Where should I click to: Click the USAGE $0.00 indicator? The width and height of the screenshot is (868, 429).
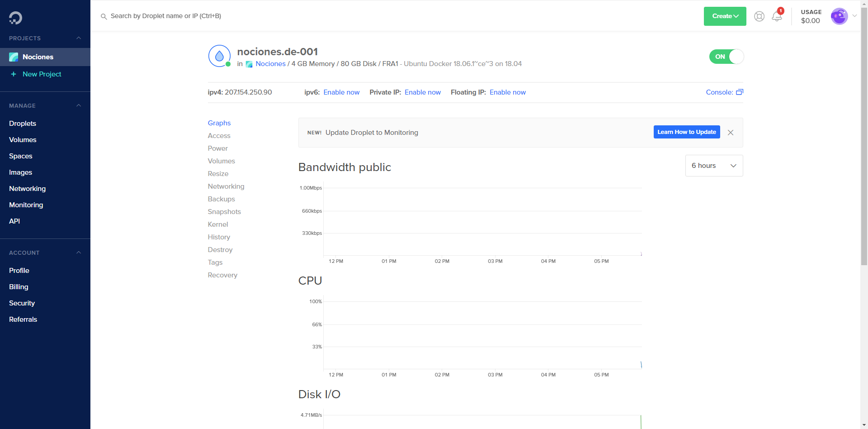pos(811,16)
